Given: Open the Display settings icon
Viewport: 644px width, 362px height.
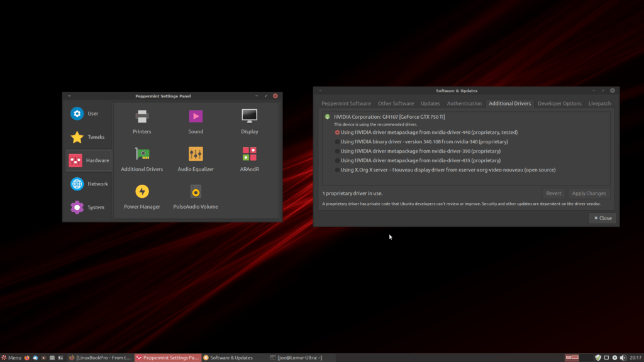Looking at the screenshot, I should (249, 121).
